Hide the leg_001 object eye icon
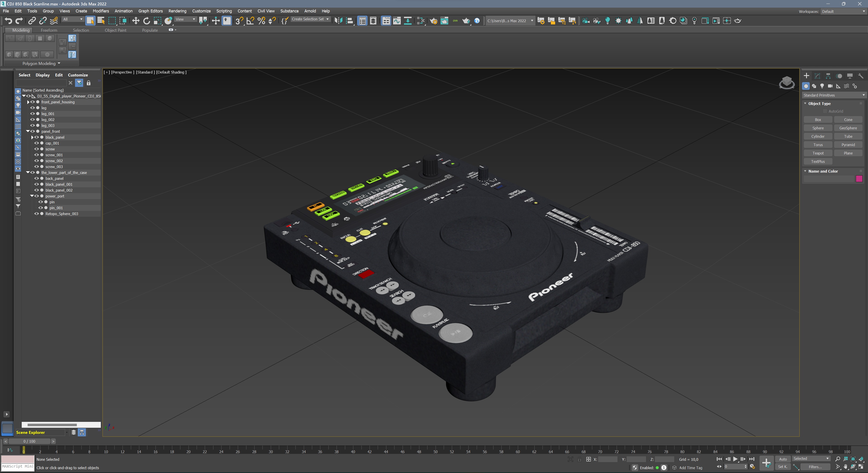The height and width of the screenshot is (473, 868). 32,114
